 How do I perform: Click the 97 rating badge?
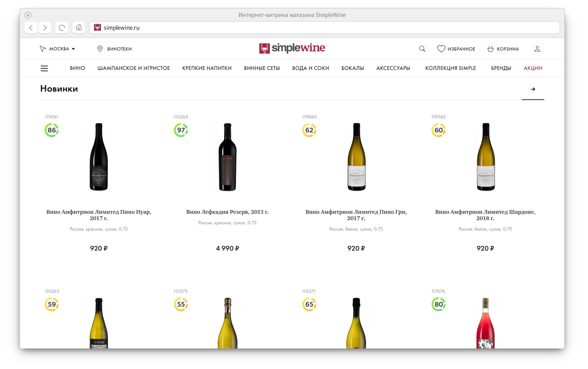click(181, 130)
